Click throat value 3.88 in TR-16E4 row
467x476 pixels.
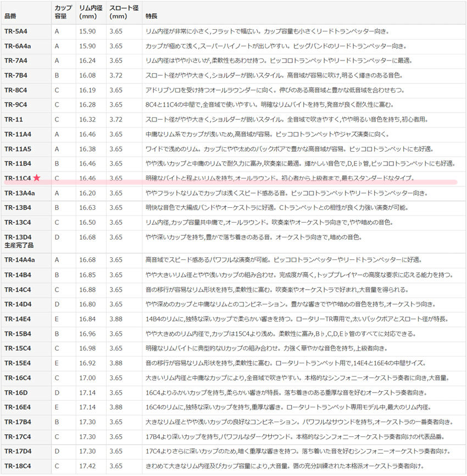tap(116, 407)
